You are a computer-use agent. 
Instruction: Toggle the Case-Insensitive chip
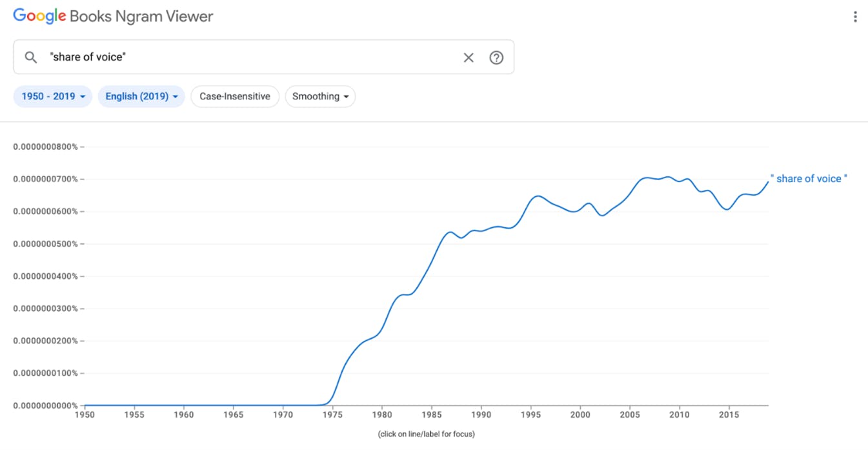(x=235, y=96)
